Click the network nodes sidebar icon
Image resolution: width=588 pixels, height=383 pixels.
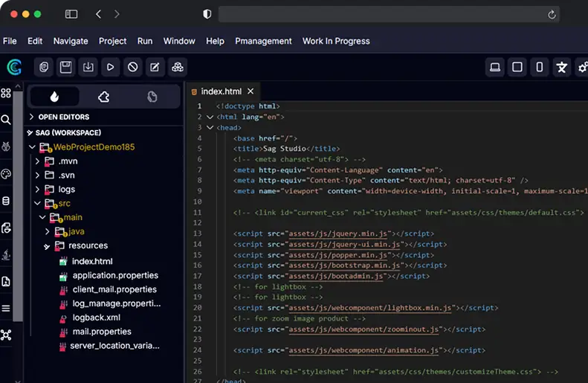(6, 335)
